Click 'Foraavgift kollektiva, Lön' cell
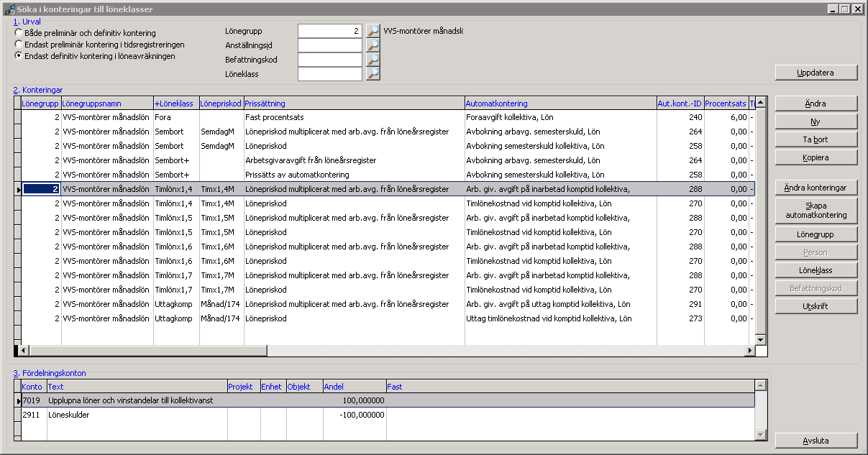This screenshot has height=455, width=868. (560, 117)
